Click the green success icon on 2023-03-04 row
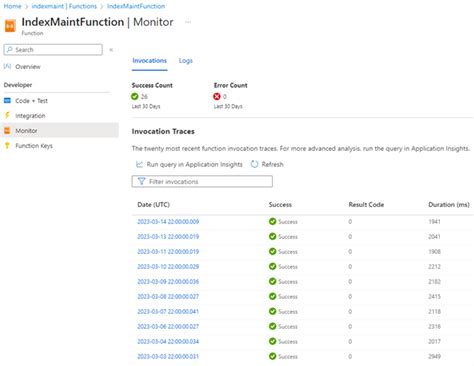The height and width of the screenshot is (366, 474). tap(273, 341)
